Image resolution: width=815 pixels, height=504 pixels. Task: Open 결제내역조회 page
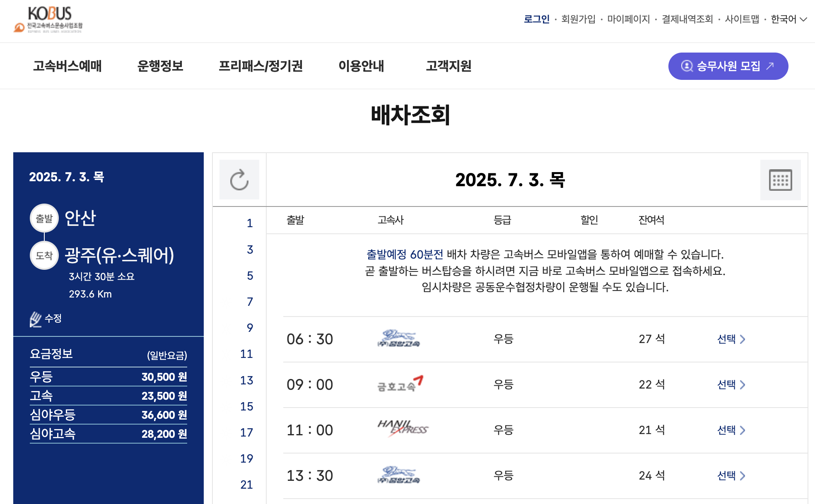point(687,19)
